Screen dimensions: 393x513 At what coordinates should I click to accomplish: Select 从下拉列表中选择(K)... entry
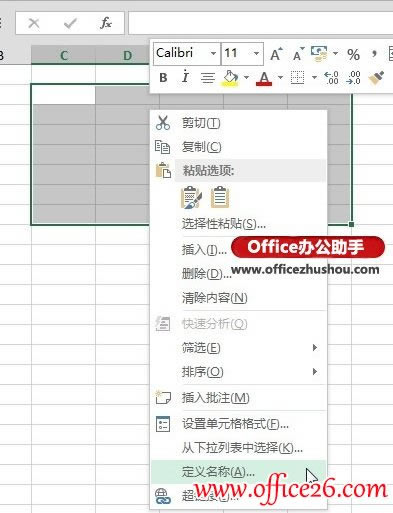(238, 448)
